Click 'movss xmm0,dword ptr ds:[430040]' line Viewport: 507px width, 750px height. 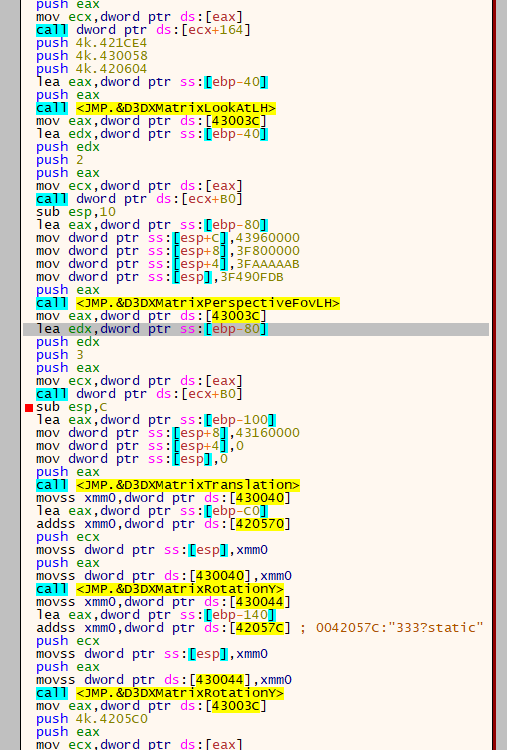[164, 498]
